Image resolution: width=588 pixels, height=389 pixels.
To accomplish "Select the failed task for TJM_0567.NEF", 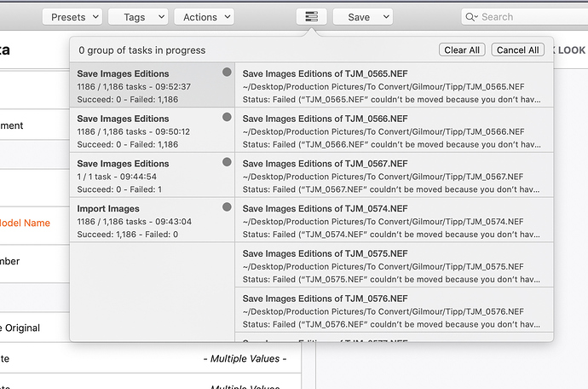I will [x=394, y=175].
